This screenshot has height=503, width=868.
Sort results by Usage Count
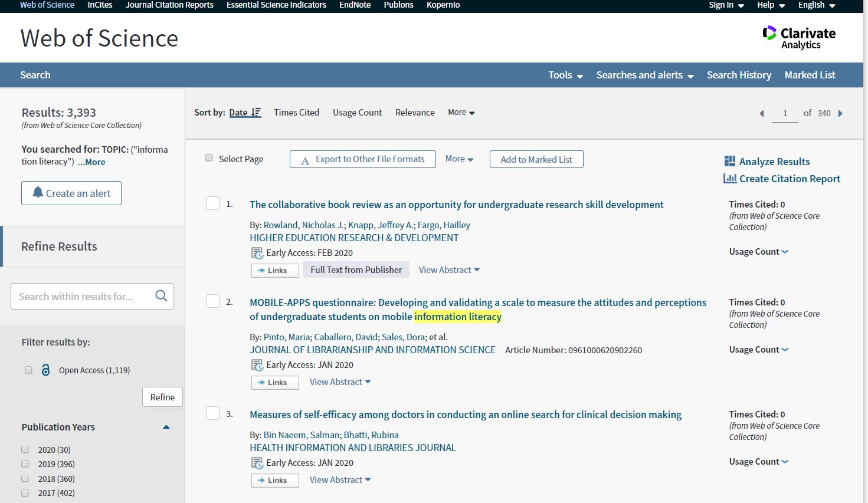(357, 112)
